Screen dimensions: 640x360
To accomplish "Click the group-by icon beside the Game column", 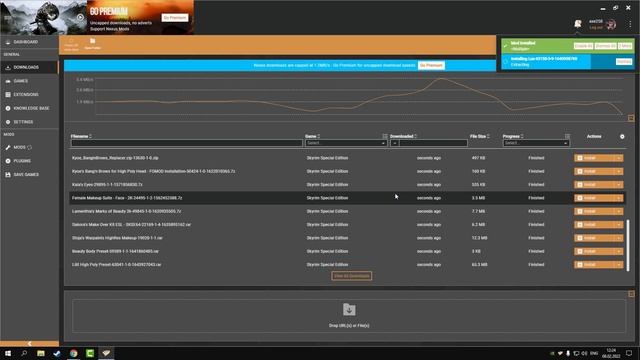I will coord(384,136).
